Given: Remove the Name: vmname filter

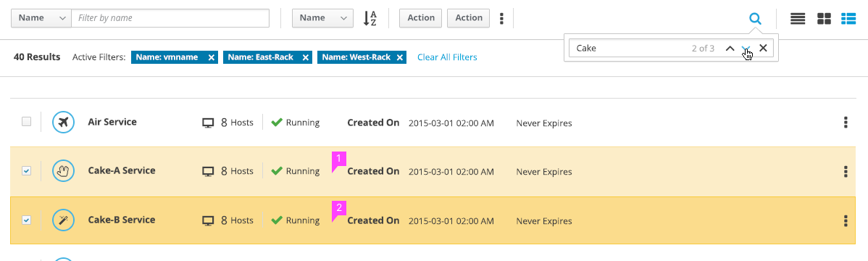Looking at the screenshot, I should [x=211, y=57].
